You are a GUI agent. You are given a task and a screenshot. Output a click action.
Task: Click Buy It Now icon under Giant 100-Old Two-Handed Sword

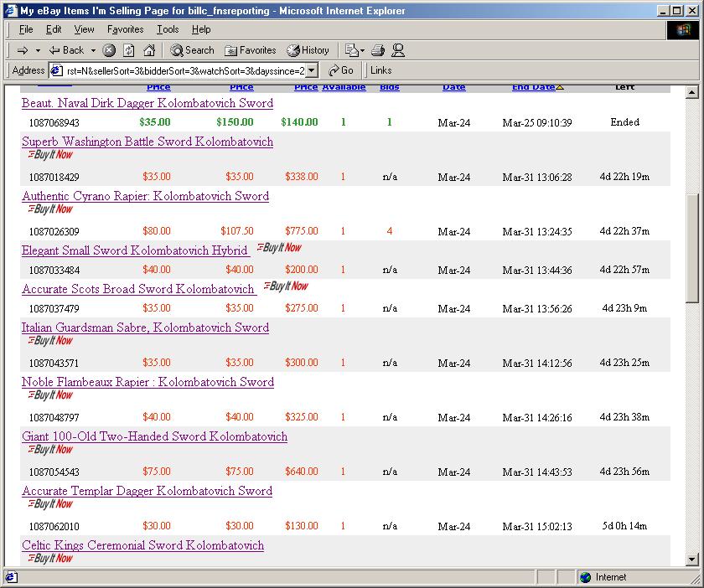click(50, 449)
